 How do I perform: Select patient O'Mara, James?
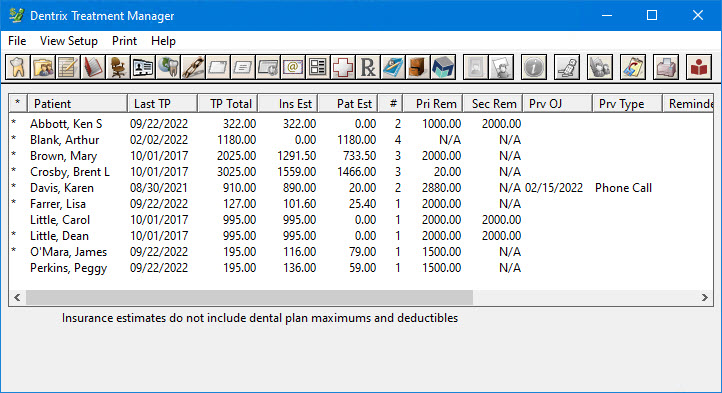pyautogui.click(x=68, y=252)
